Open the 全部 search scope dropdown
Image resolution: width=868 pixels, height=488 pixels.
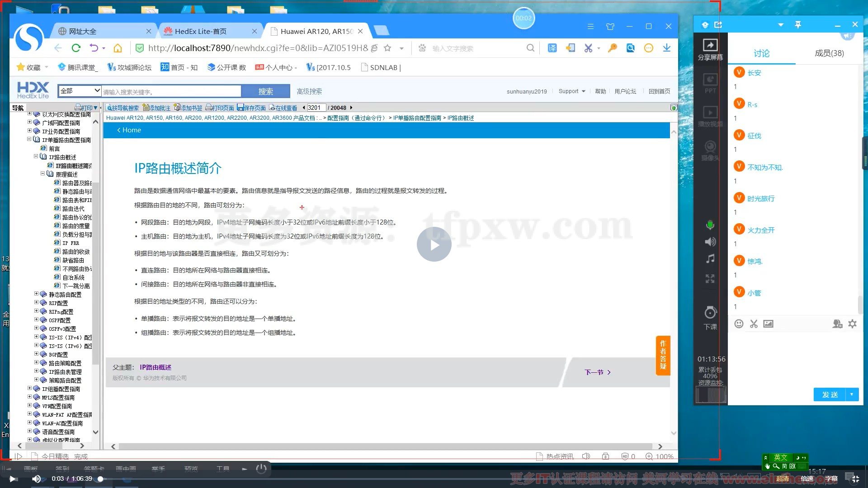[x=80, y=91]
